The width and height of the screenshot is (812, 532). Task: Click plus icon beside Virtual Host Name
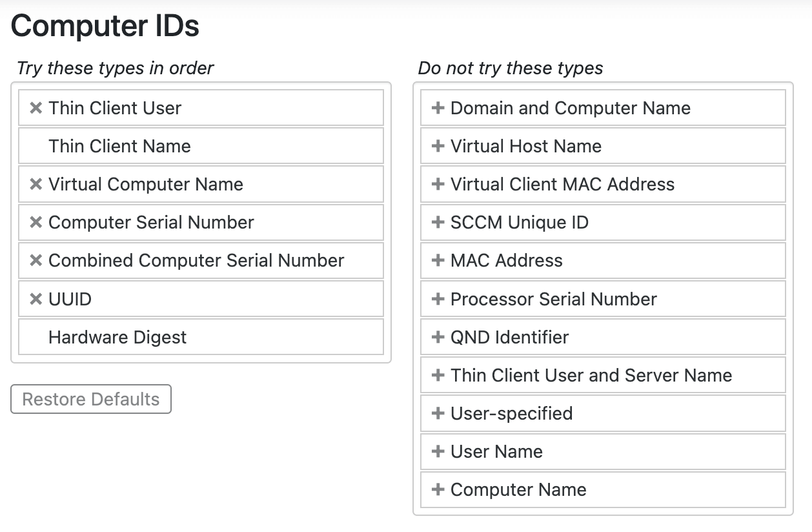438,146
